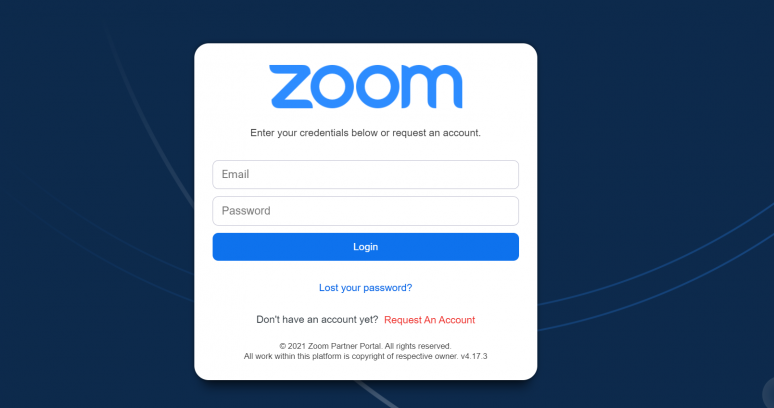Click the Email placeholder text
774x408 pixels.
coord(235,174)
